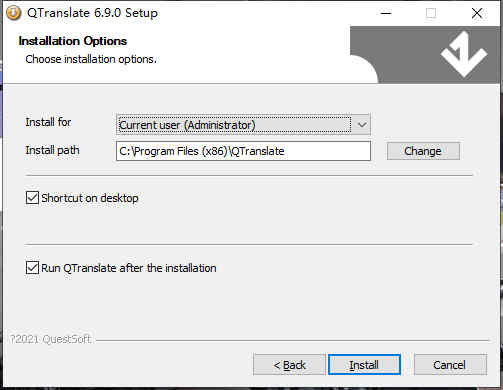Click the QTranslate arrow logo in the header banner
503x390 pixels.
(x=464, y=54)
